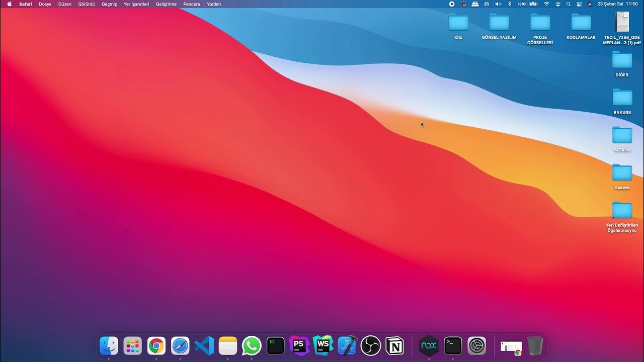Open the Yer İşaretleri menu
The height and width of the screenshot is (362, 644).
(136, 4)
